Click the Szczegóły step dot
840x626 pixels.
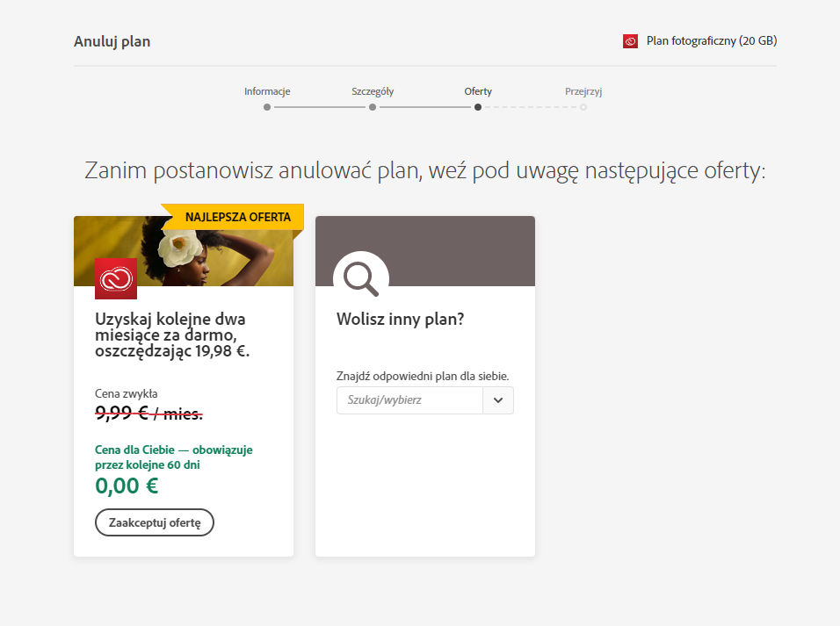pos(373,107)
